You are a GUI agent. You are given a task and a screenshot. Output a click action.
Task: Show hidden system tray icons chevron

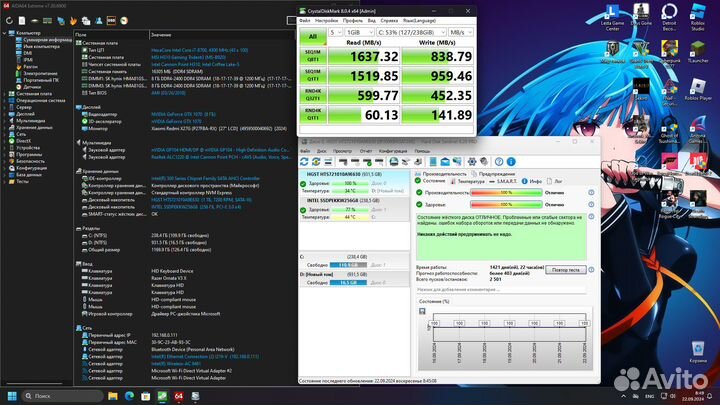tap(623, 396)
